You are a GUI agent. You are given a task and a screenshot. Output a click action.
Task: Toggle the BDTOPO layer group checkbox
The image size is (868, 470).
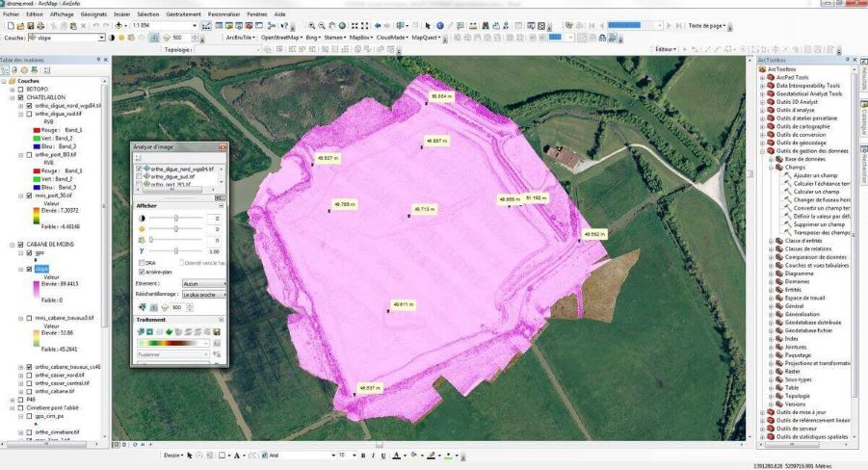pyautogui.click(x=21, y=90)
